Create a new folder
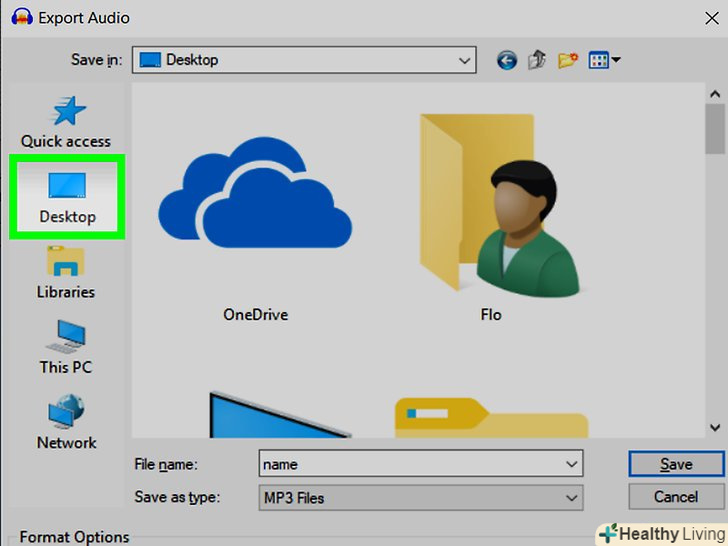 (567, 60)
